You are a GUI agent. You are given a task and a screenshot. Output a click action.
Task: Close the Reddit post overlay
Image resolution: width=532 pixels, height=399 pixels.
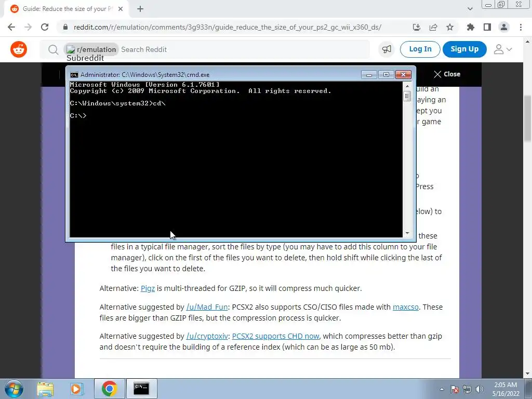[447, 74]
